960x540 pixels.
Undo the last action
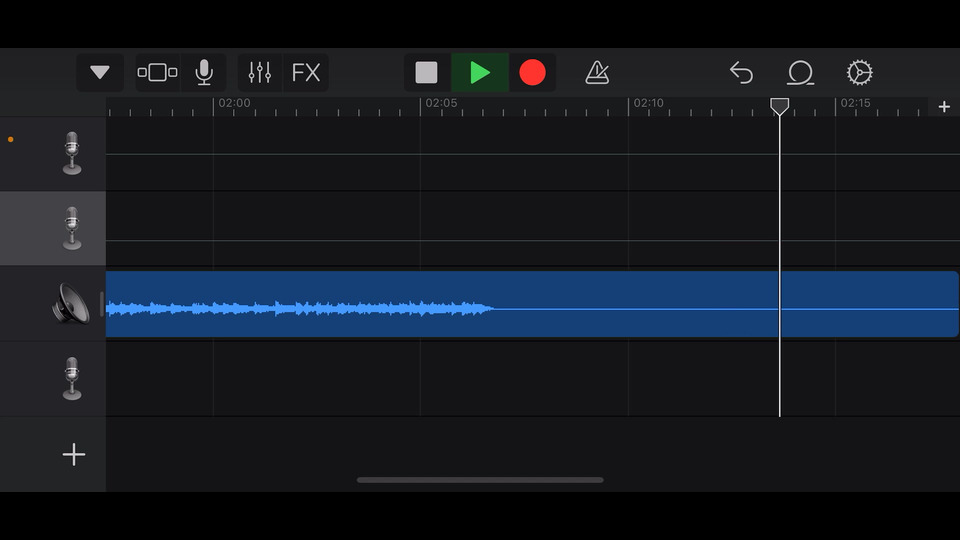pos(741,73)
